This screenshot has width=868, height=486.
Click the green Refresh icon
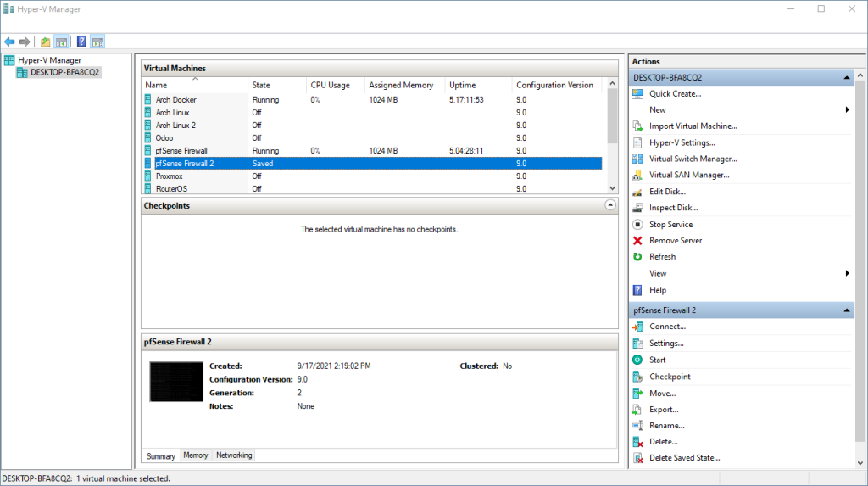tap(637, 257)
